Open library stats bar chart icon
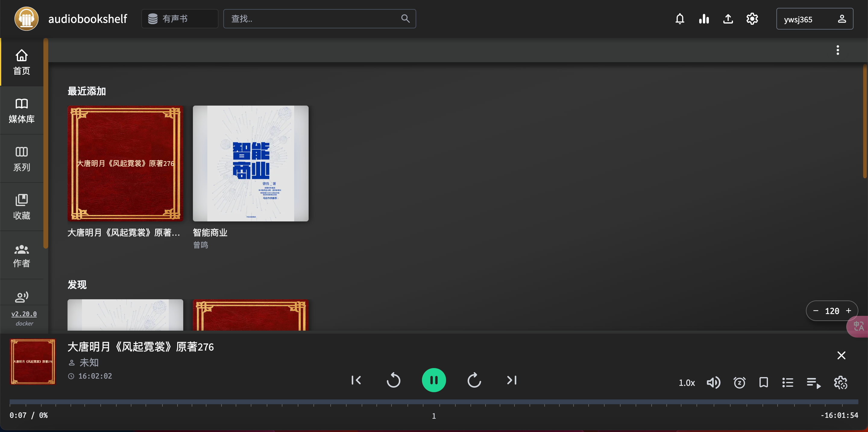 tap(704, 19)
